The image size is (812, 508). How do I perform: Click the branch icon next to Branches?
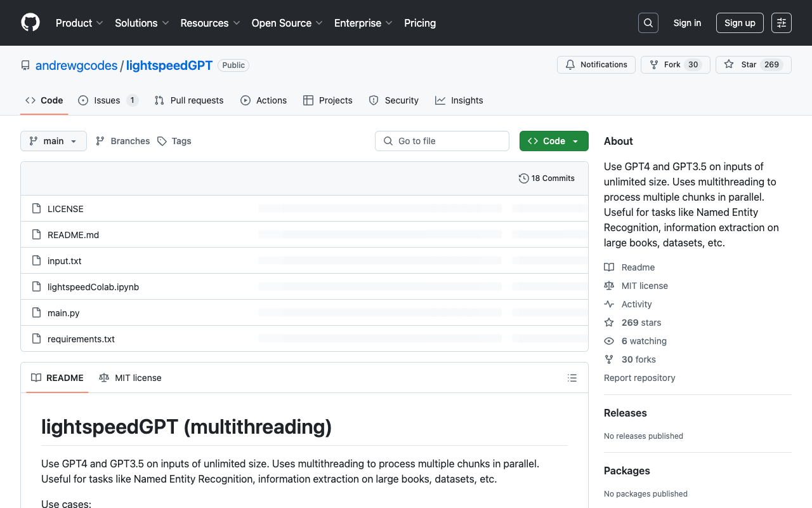pyautogui.click(x=100, y=141)
